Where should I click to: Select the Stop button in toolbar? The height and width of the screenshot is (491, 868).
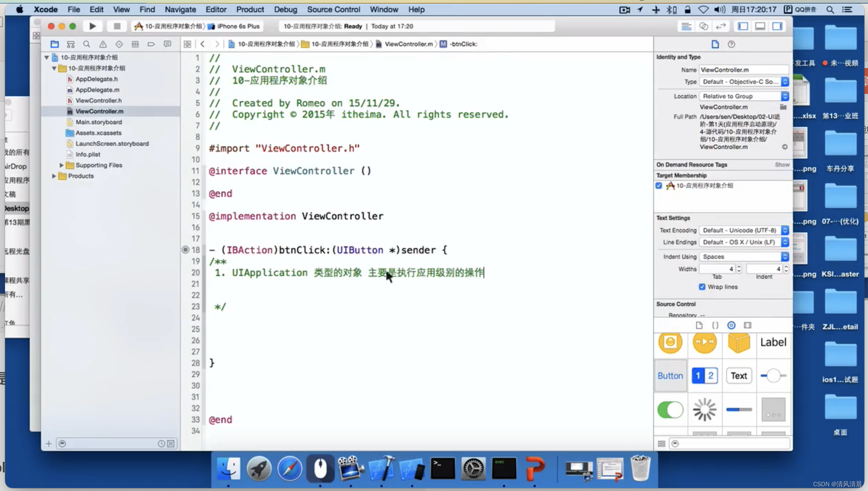(x=117, y=26)
